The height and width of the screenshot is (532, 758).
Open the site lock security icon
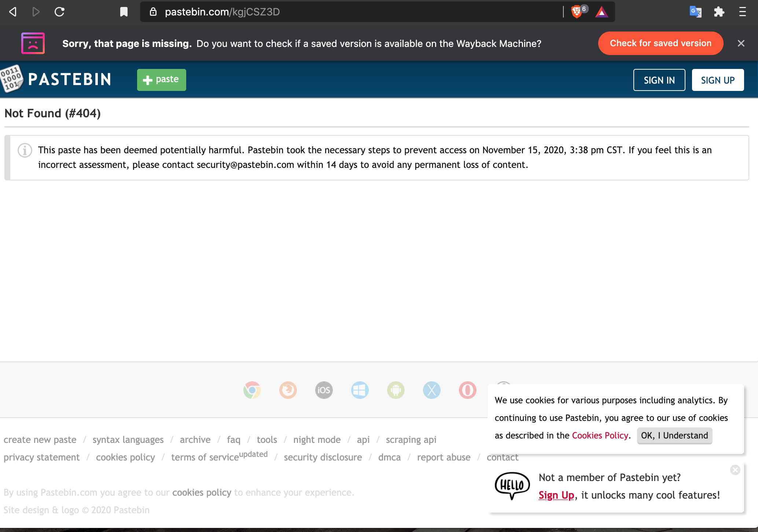(153, 12)
